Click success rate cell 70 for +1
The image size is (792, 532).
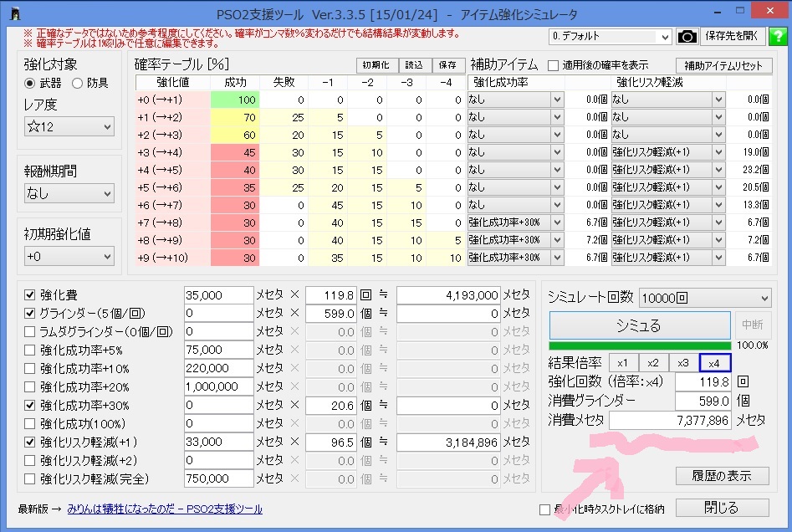pos(235,117)
